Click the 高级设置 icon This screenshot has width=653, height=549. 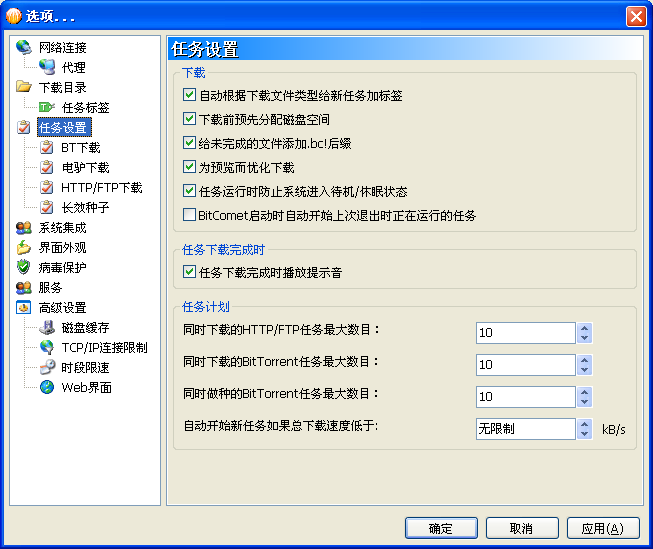pyautogui.click(x=24, y=307)
